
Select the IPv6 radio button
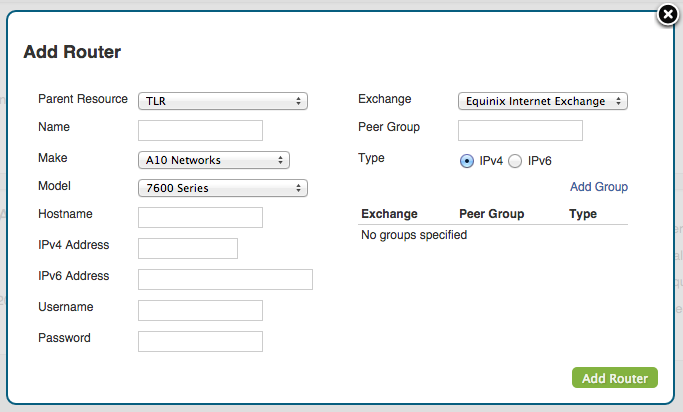pyautogui.click(x=515, y=161)
